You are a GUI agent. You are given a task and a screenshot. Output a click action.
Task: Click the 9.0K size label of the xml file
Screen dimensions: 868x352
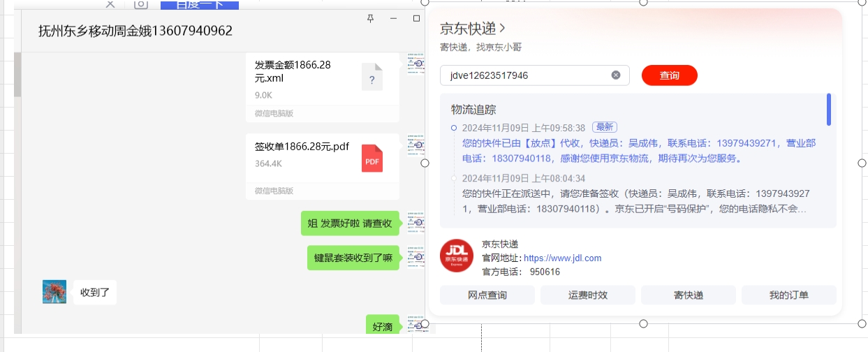[263, 94]
